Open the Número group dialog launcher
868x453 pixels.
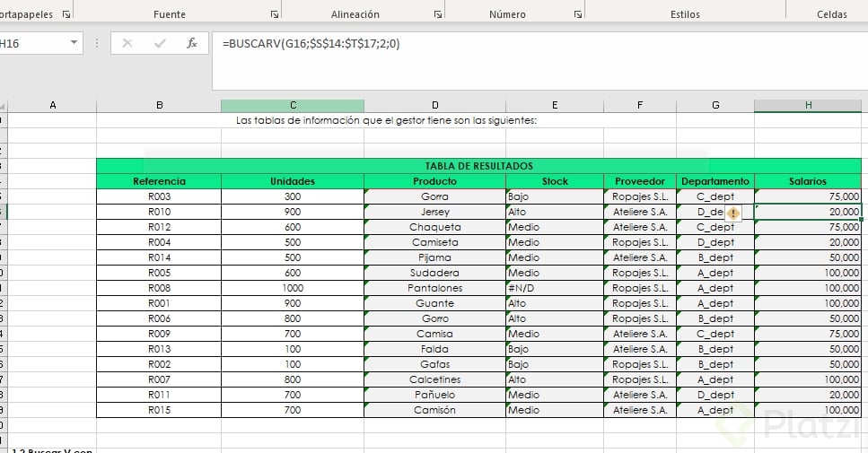pos(578,14)
